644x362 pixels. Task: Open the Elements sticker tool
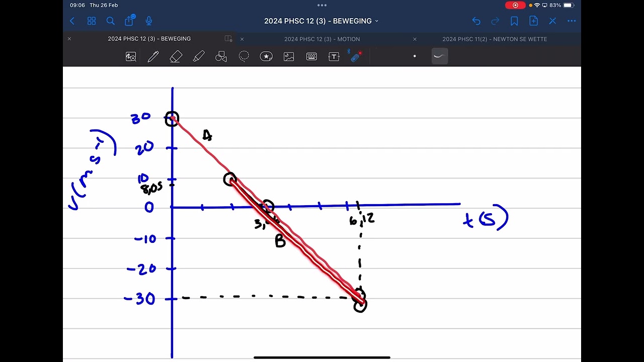coord(266,57)
